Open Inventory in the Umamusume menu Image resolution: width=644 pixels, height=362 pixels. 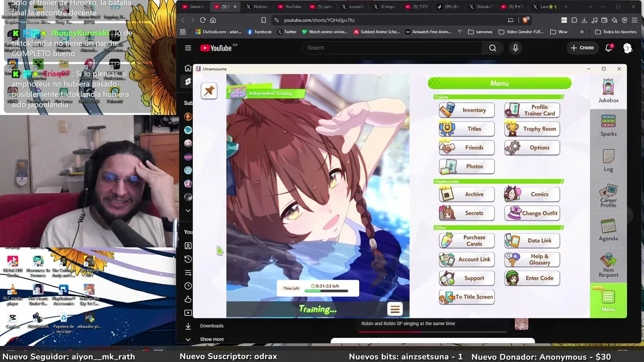466,110
